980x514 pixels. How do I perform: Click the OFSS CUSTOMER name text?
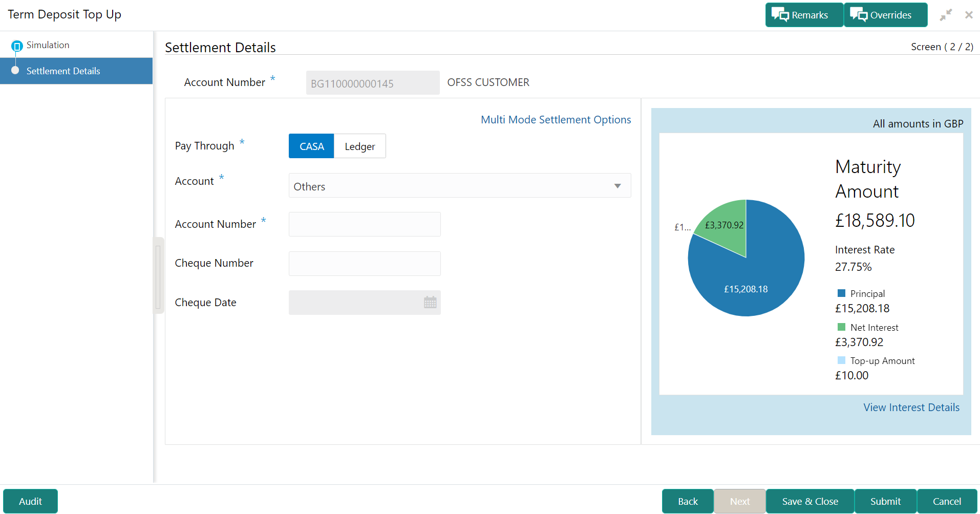488,82
